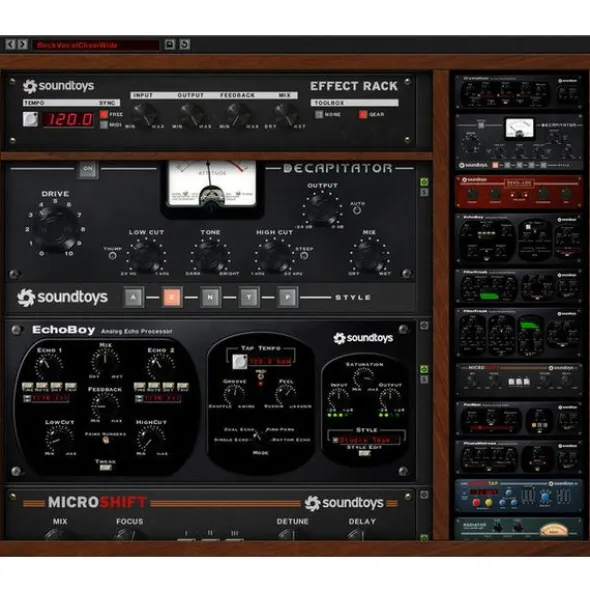
Task: Click the save preset icon
Action: tap(170, 44)
